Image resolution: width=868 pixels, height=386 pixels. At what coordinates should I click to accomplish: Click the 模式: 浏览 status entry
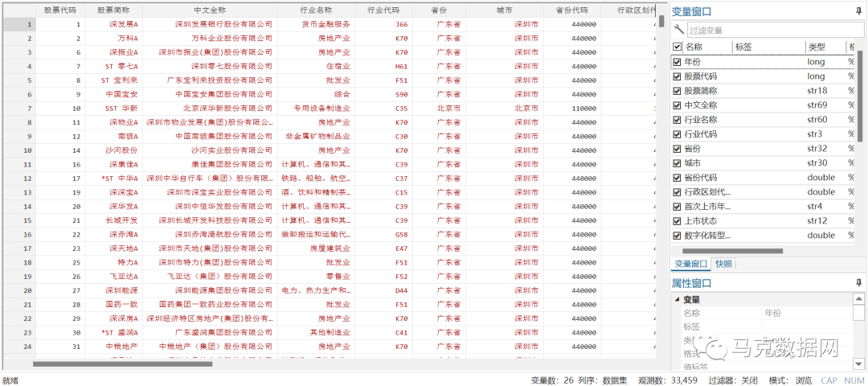coord(790,380)
